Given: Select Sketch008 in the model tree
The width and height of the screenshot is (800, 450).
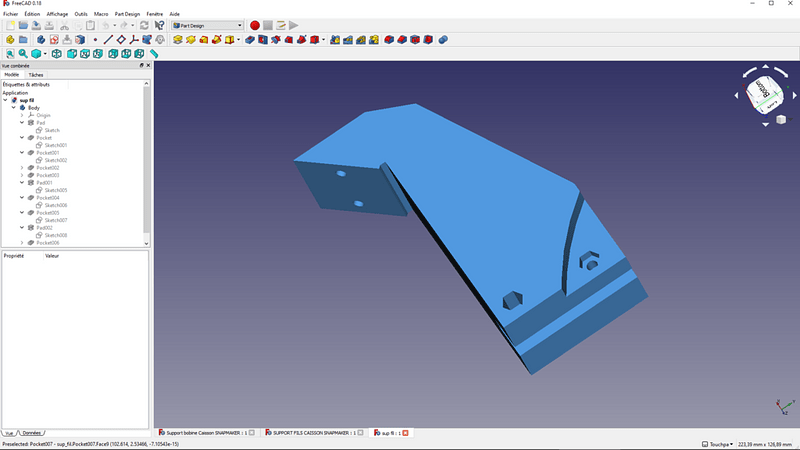Looking at the screenshot, I should [56, 236].
